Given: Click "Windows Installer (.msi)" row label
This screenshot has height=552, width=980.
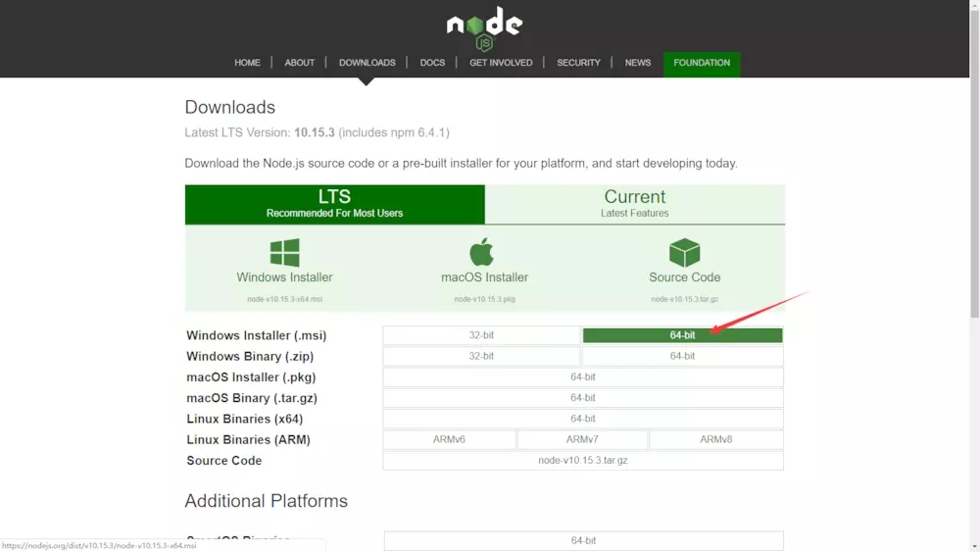Looking at the screenshot, I should click(256, 335).
